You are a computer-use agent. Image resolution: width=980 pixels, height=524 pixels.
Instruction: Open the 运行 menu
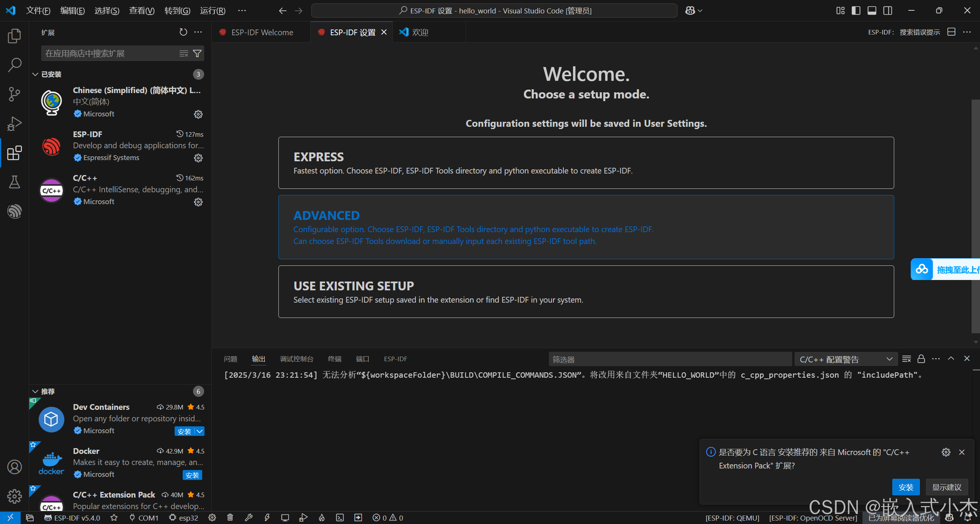coord(212,10)
